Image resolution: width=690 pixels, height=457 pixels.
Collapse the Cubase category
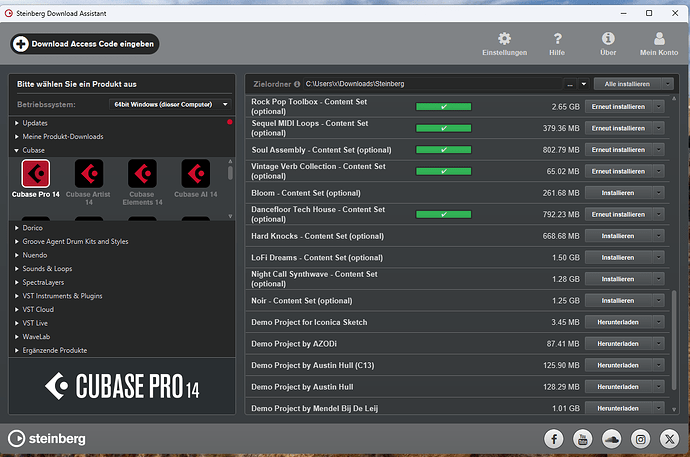click(x=17, y=150)
